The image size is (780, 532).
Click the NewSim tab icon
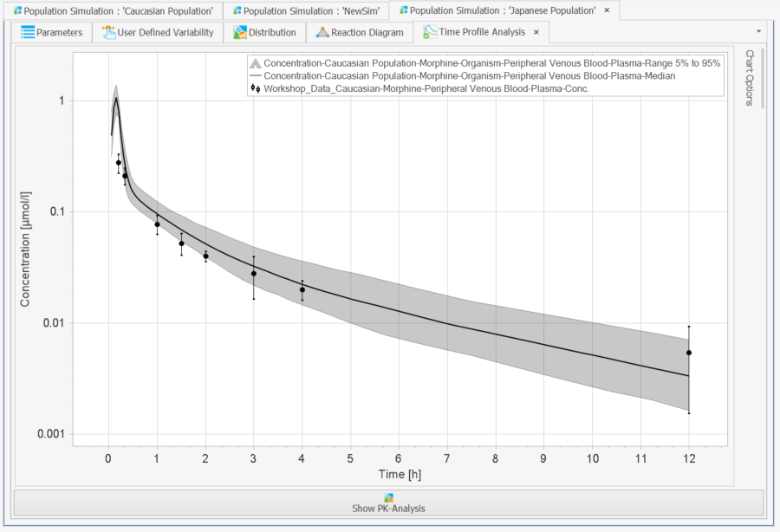(x=237, y=11)
